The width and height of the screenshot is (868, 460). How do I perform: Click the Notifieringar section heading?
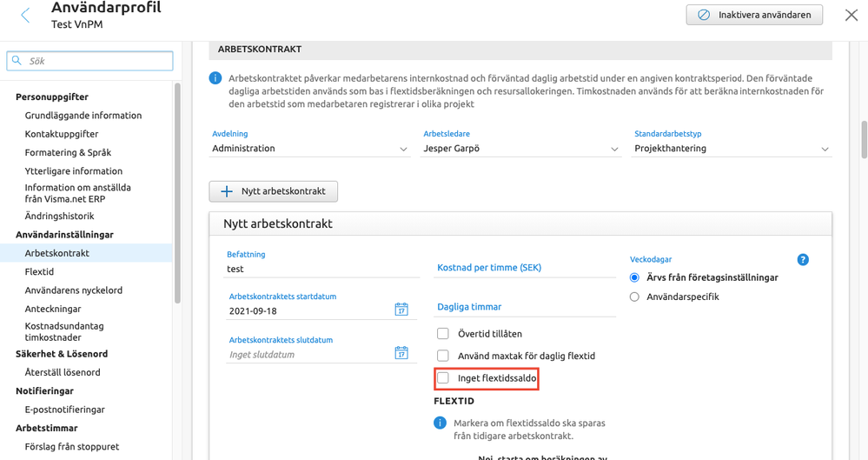[x=44, y=391]
